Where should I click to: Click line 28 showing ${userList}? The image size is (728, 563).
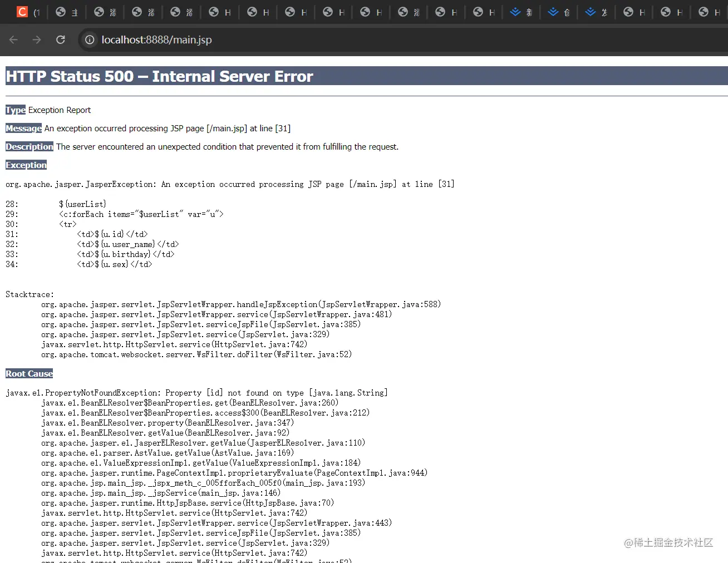click(56, 204)
